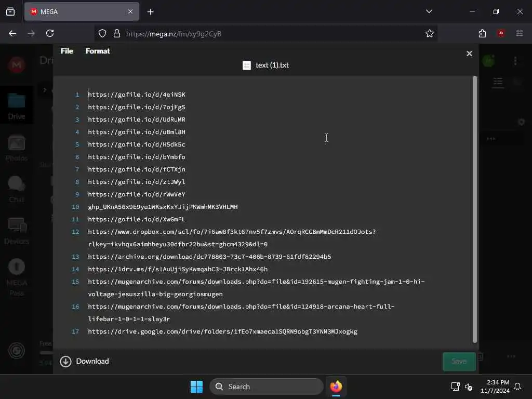The image size is (532, 399).
Task: Open the Firefox View button
Action: pyautogui.click(x=10, y=11)
